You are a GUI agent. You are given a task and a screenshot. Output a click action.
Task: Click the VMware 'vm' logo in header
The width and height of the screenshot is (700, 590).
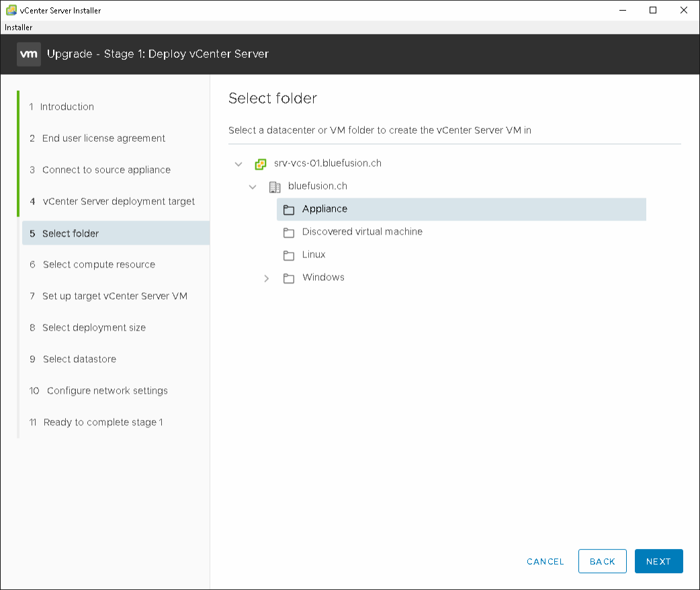28,54
